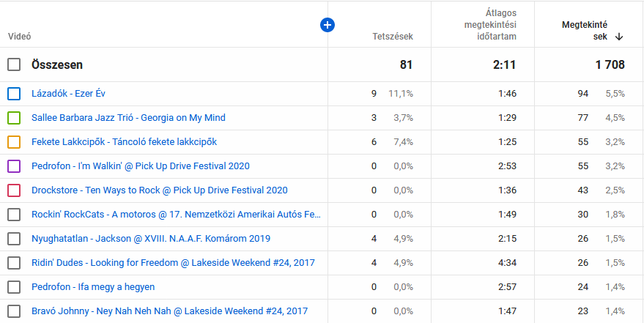Click the 2:53 duration for Pedrofon - I'm Walkin'
This screenshot has width=644, height=323.
508,166
